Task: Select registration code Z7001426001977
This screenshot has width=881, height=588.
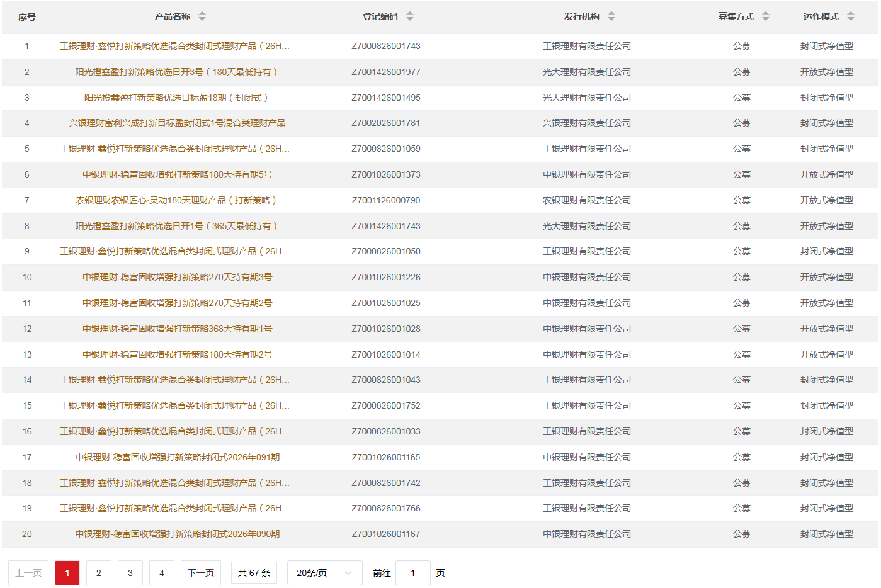Action: point(386,72)
